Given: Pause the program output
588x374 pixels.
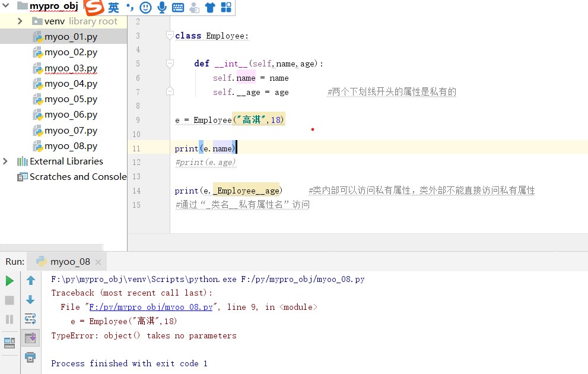Looking at the screenshot, I should point(9,319).
